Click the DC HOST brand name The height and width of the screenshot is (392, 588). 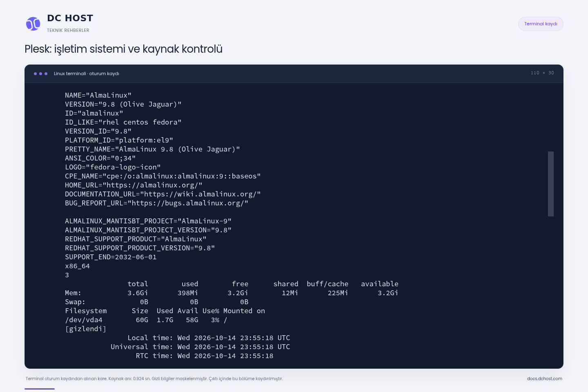70,18
